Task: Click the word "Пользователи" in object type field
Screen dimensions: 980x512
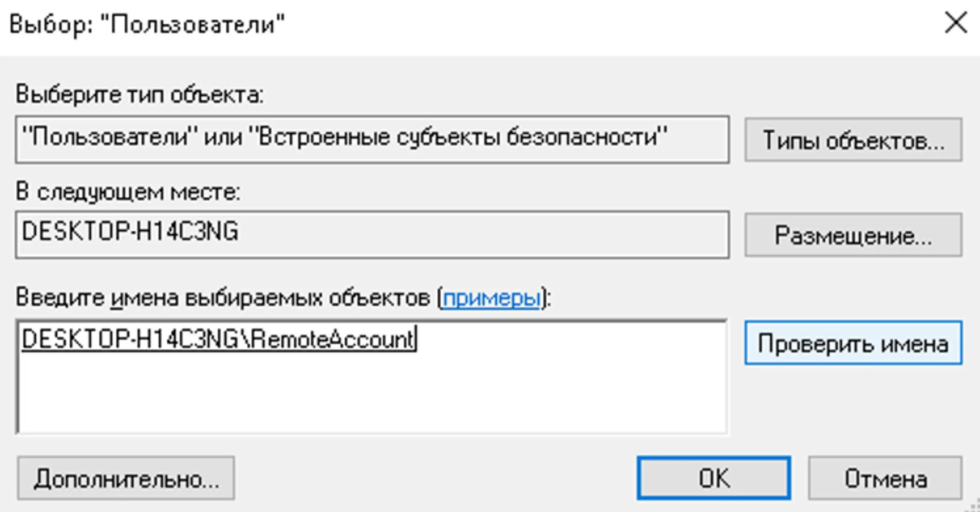Action: [x=109, y=137]
